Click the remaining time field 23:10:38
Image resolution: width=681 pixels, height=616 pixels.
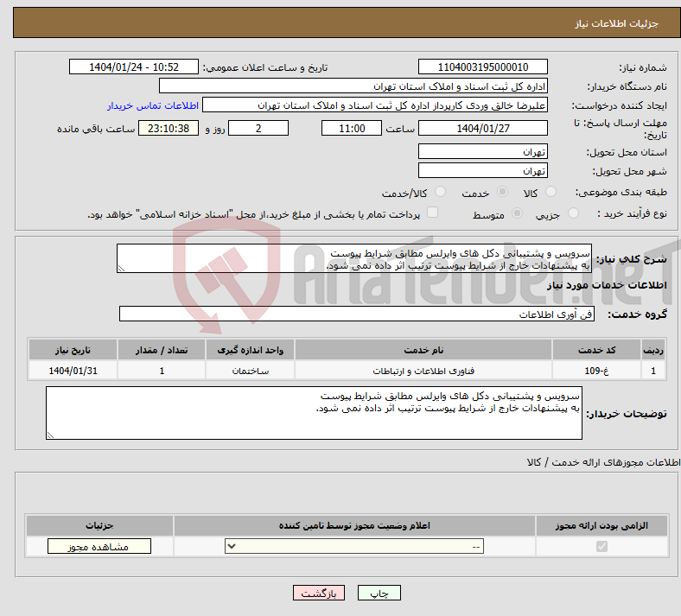click(x=169, y=128)
